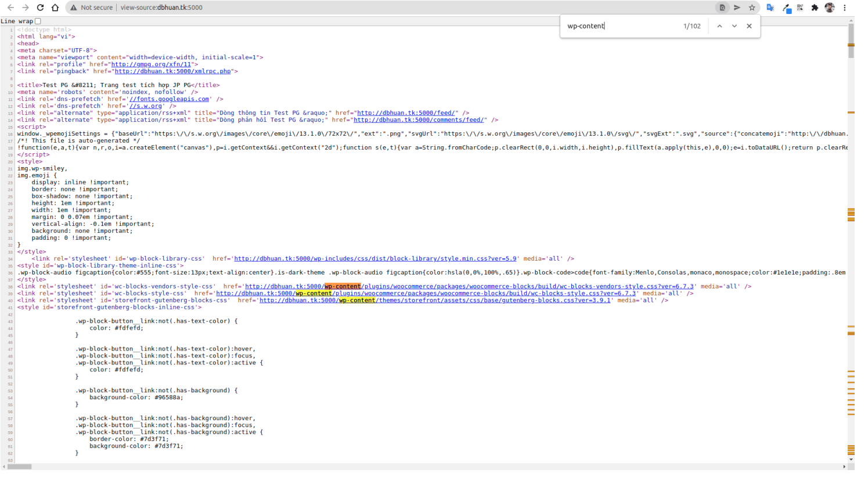Open the xmlrpc.php pingback link

(173, 71)
